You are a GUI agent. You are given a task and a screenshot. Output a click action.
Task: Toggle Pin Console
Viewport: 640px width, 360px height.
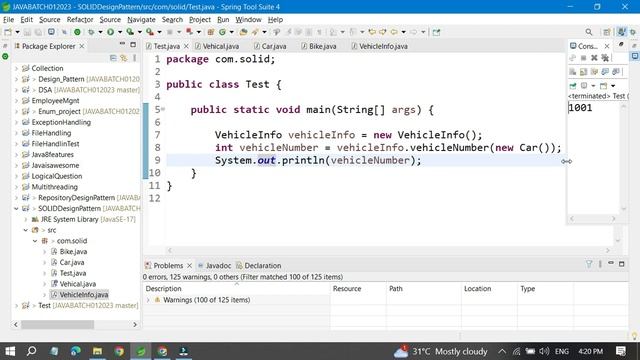(573, 86)
